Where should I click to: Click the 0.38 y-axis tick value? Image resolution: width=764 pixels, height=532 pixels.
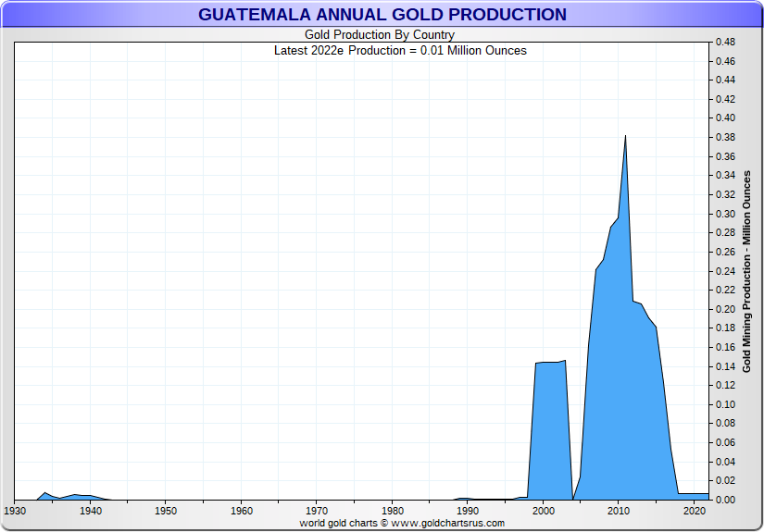click(724, 137)
